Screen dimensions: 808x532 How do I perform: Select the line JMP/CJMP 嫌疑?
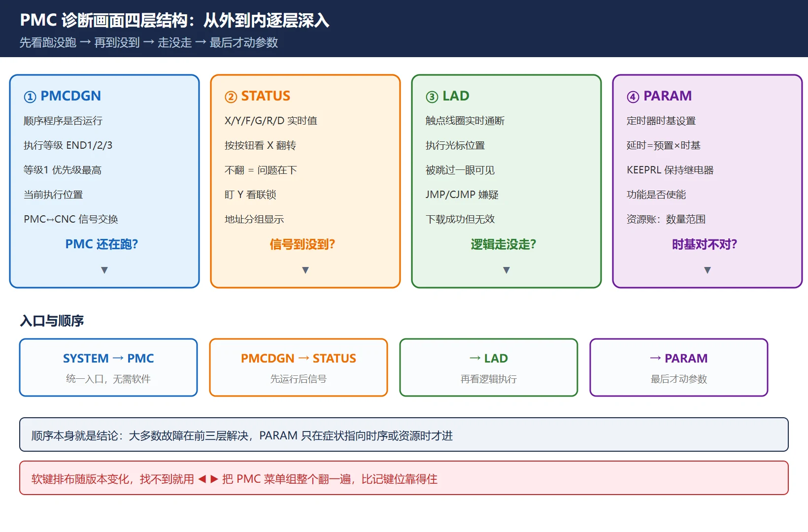coord(462,195)
